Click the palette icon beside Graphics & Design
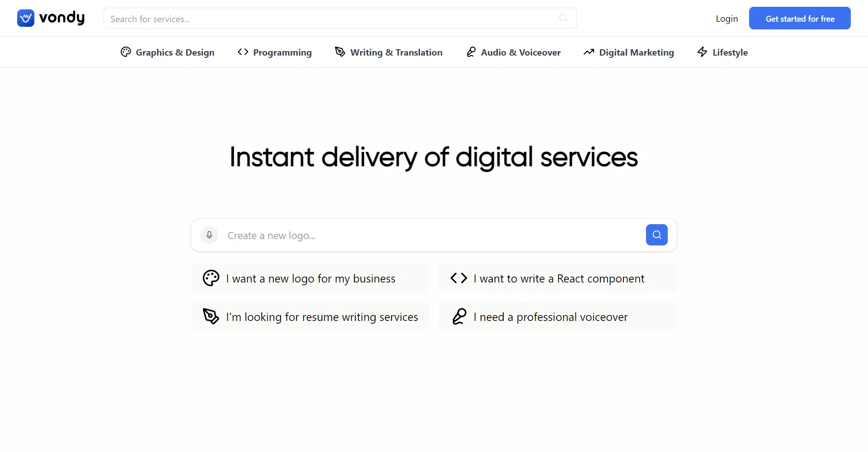The width and height of the screenshot is (868, 452). [126, 52]
